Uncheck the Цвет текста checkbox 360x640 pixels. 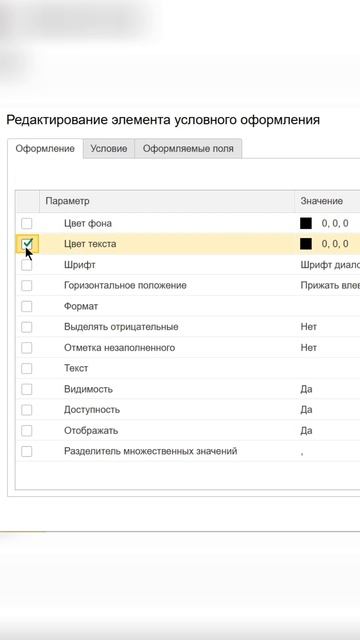(x=27, y=244)
